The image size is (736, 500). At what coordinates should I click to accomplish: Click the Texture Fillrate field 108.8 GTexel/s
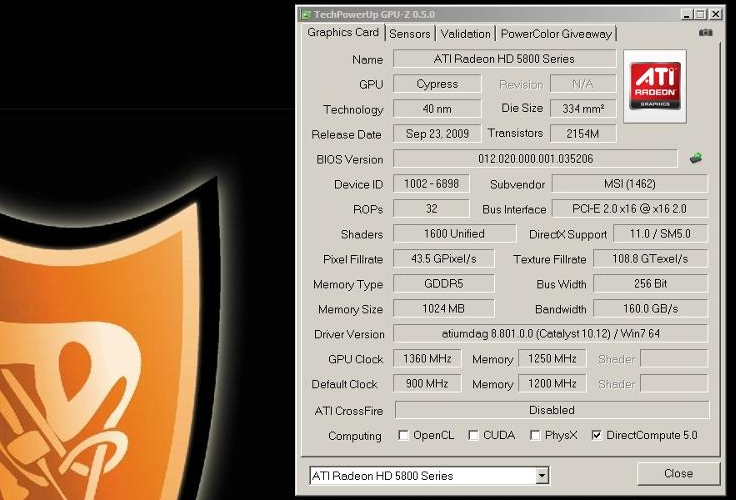[650, 258]
